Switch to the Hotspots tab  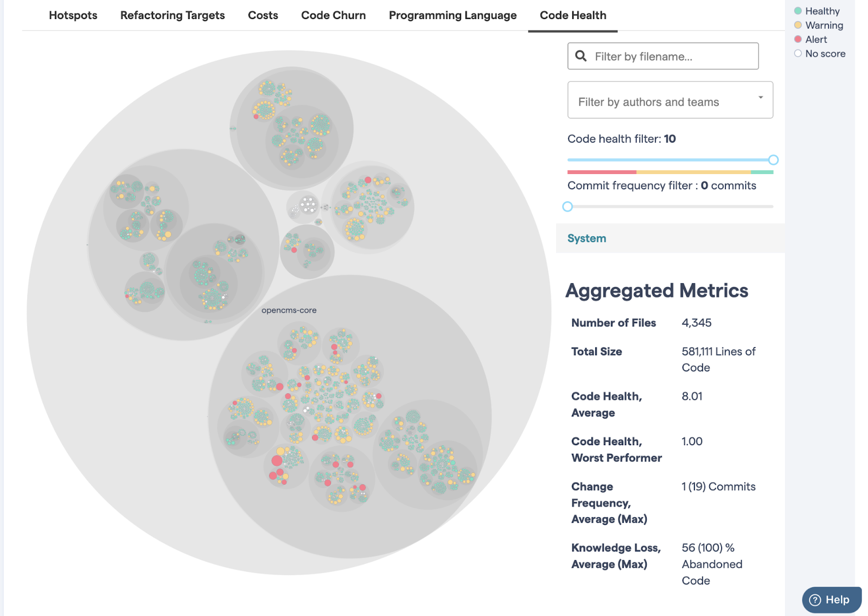pos(73,15)
